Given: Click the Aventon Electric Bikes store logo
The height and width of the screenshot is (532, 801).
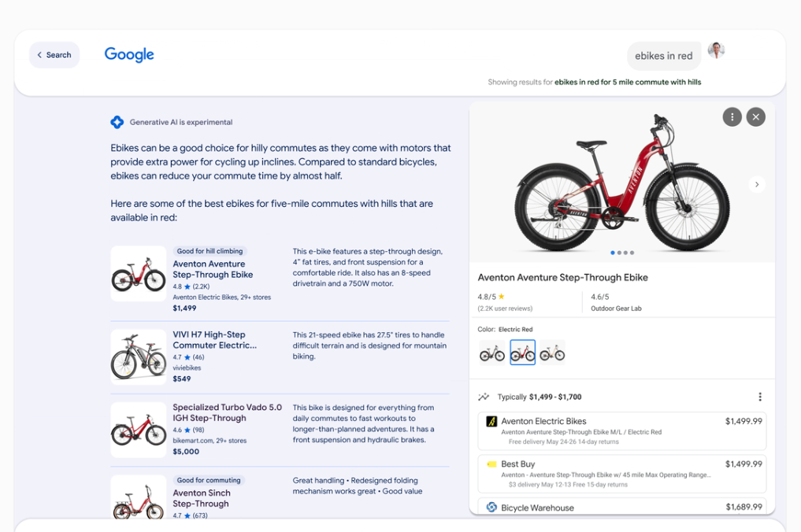Looking at the screenshot, I should pyautogui.click(x=491, y=422).
